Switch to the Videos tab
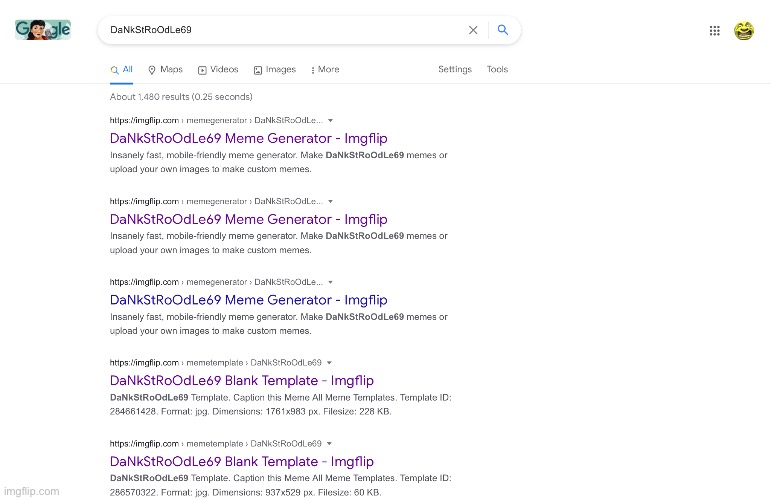 (x=218, y=70)
